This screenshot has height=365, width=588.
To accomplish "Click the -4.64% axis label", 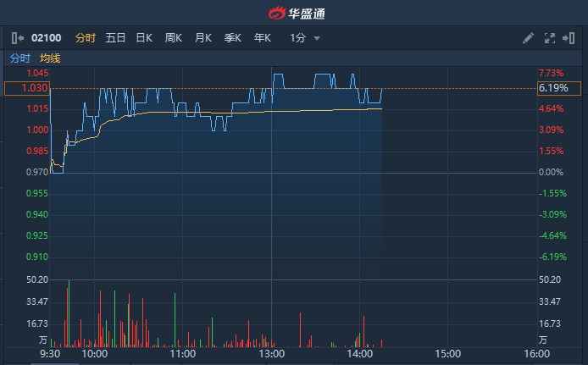I will 552,235.
